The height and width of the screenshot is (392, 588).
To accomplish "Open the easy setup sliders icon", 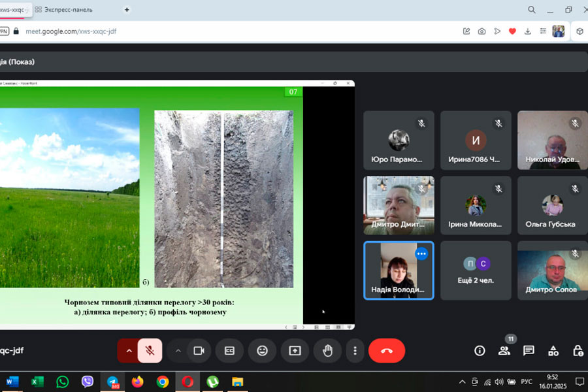I will pyautogui.click(x=543, y=31).
